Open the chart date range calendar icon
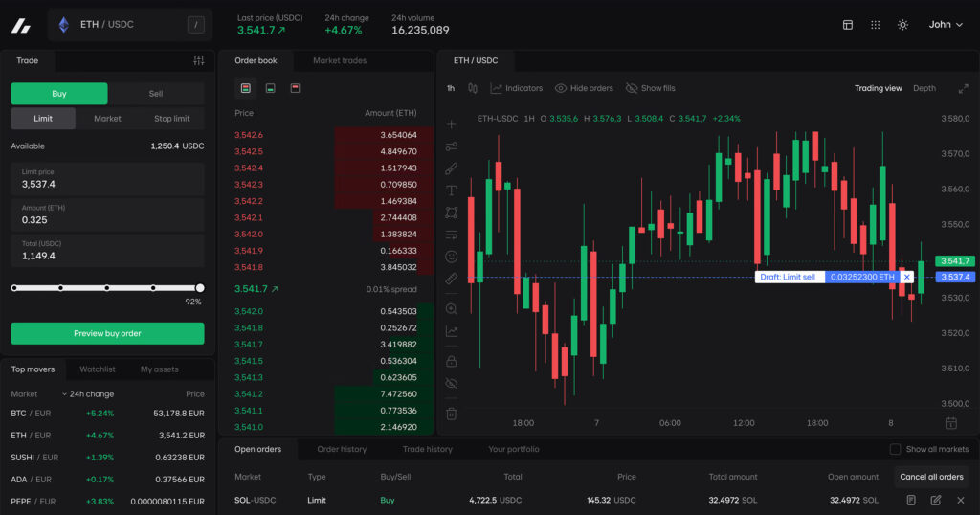This screenshot has height=515, width=980. click(x=950, y=423)
